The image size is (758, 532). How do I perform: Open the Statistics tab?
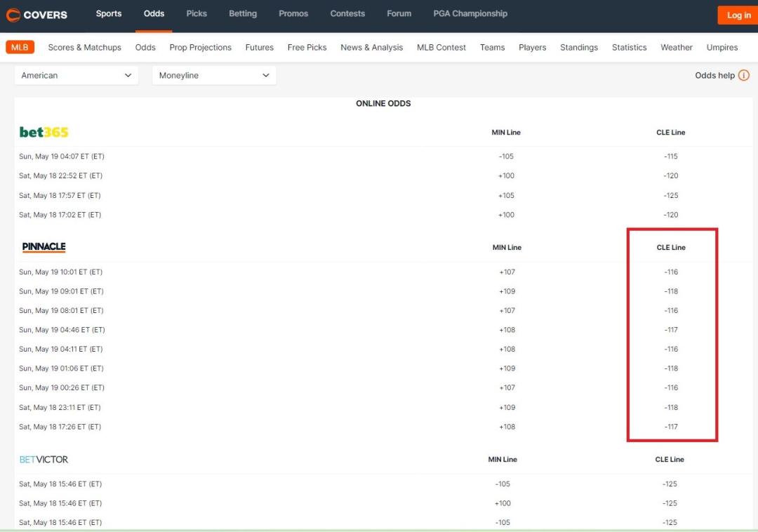click(x=630, y=47)
